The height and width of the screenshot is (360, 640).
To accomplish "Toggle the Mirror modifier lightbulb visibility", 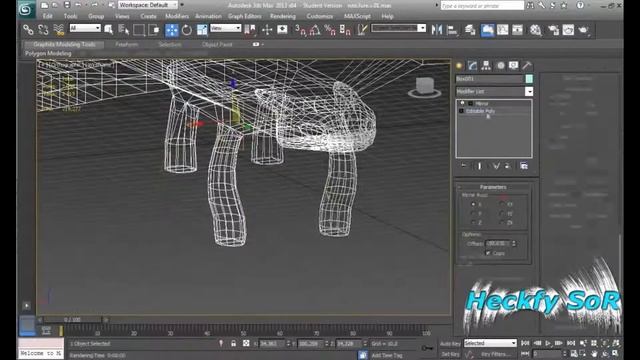I will point(462,104).
